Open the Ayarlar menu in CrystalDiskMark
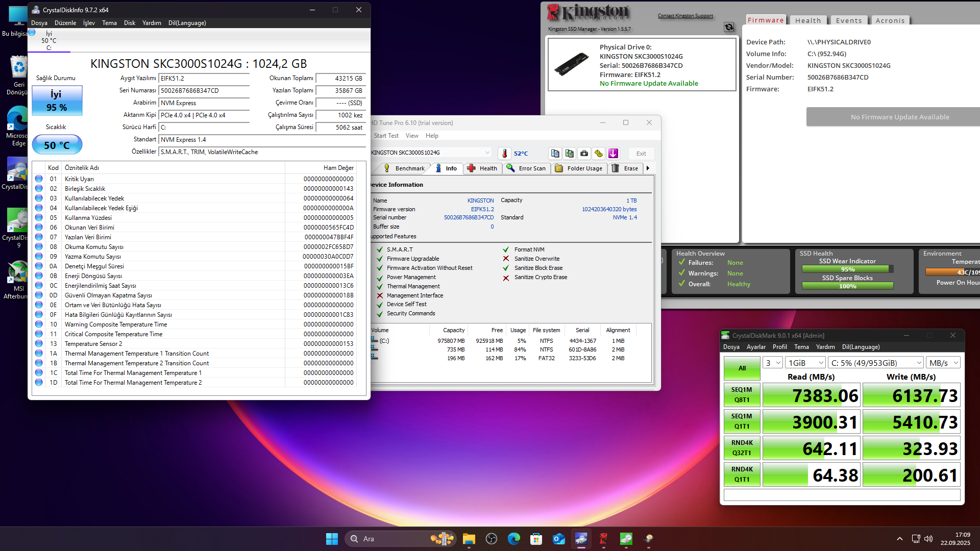 (x=756, y=347)
